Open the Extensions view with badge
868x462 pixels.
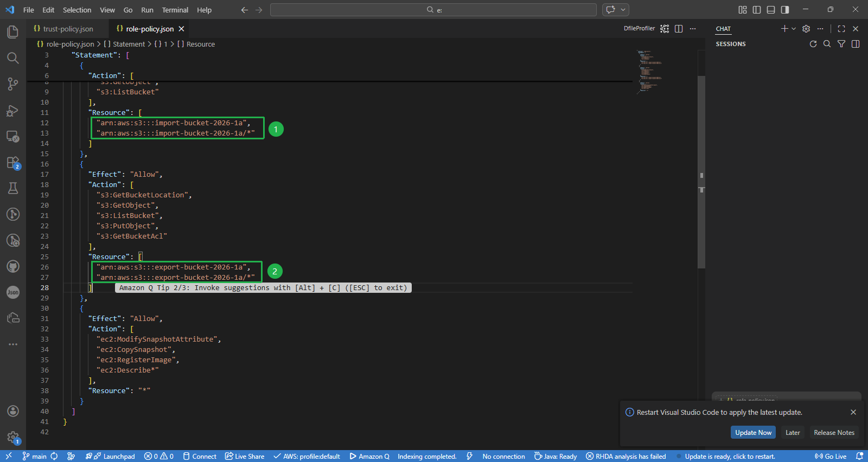(13, 162)
